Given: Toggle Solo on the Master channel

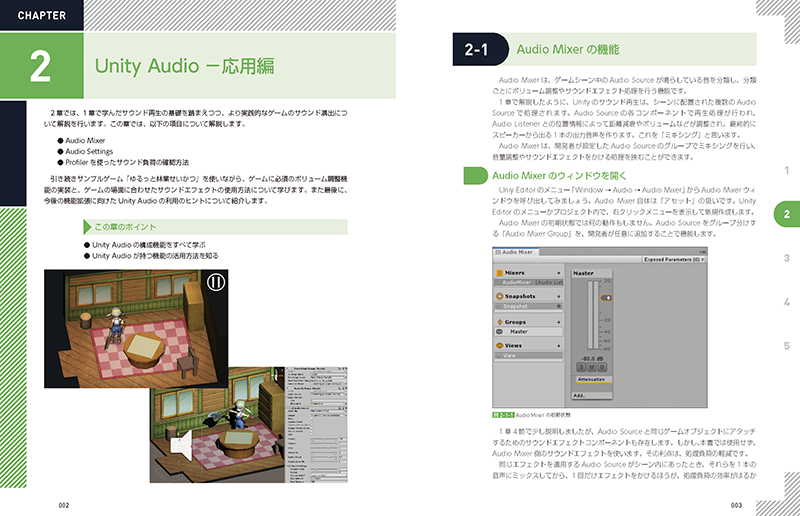Looking at the screenshot, I should coord(579,368).
